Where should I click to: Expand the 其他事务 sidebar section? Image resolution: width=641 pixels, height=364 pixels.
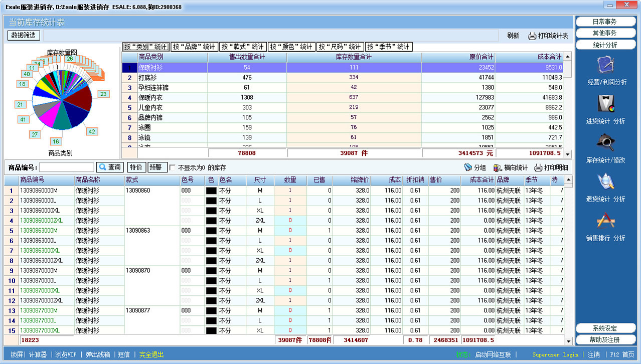605,33
